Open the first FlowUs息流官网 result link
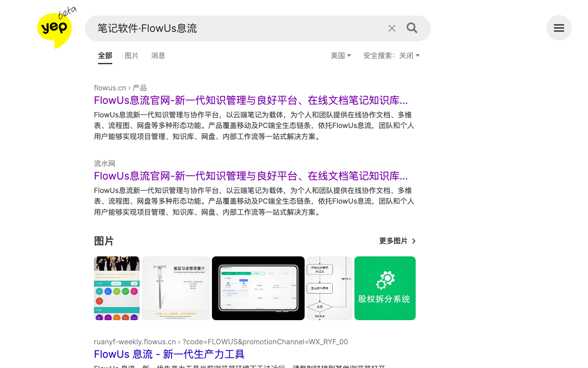The image size is (588, 368). tap(250, 100)
